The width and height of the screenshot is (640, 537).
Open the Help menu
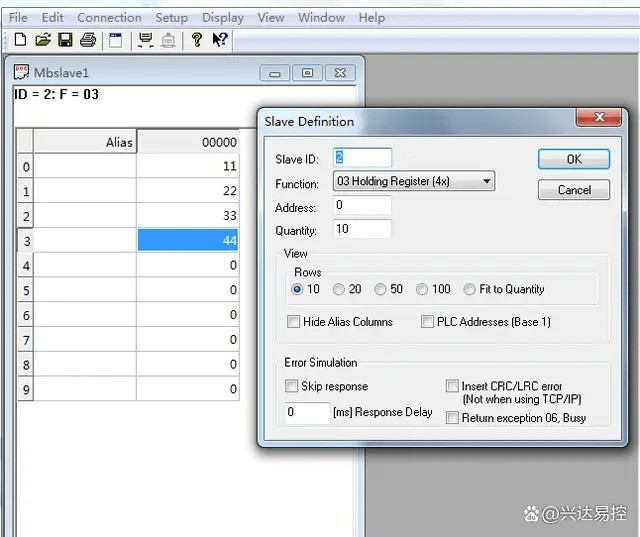pos(372,18)
